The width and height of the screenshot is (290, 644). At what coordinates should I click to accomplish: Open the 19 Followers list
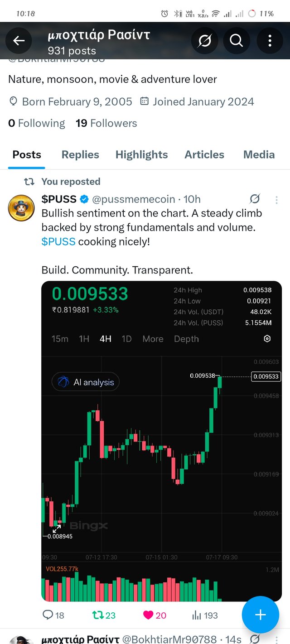[x=106, y=123]
